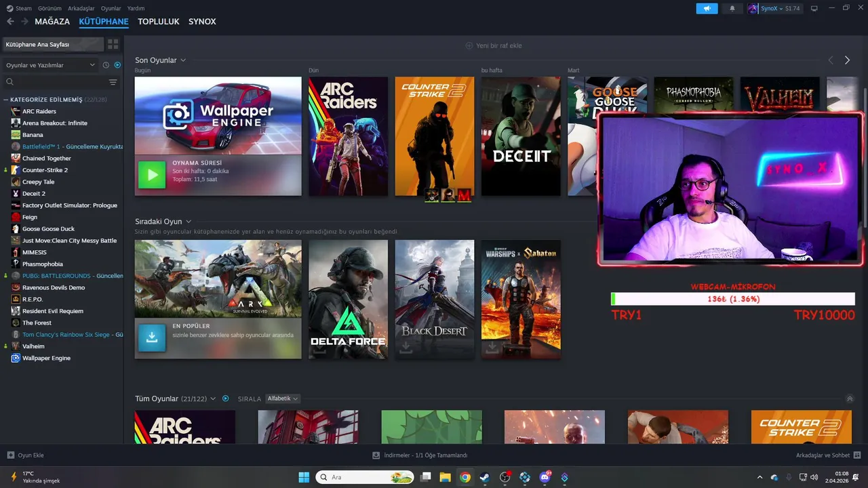Switch to the MAĞAZA tab
868x488 pixels.
(52, 21)
